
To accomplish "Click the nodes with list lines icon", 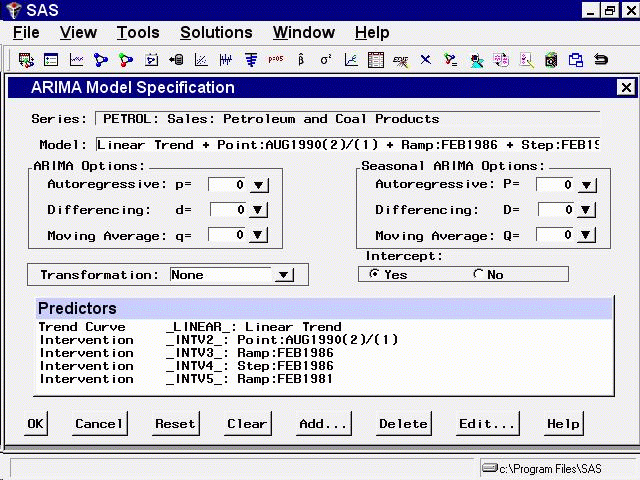I will click(x=451, y=60).
